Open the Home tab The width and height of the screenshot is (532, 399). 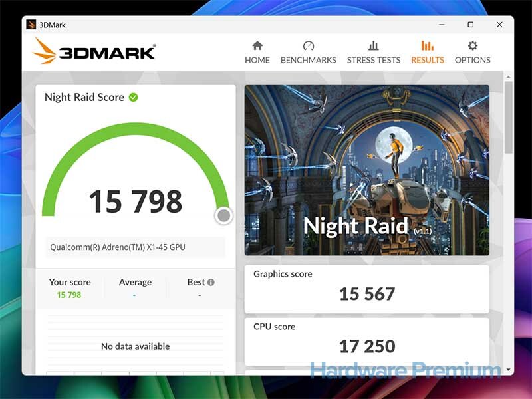[x=257, y=53]
